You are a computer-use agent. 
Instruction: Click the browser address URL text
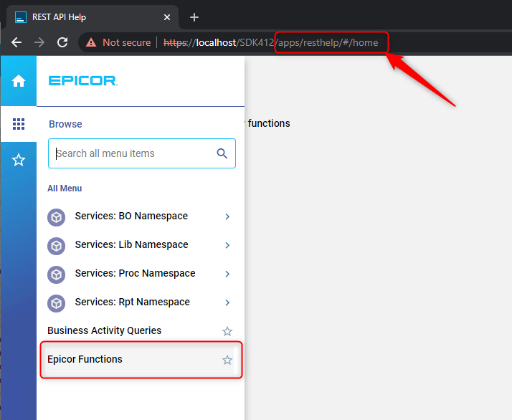tap(270, 43)
